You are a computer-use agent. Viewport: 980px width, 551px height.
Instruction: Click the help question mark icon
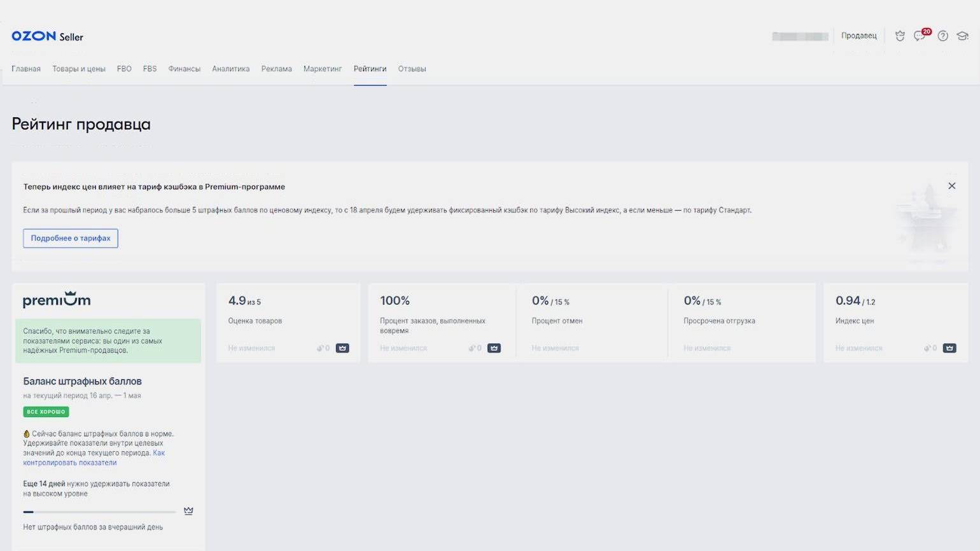[x=943, y=36]
